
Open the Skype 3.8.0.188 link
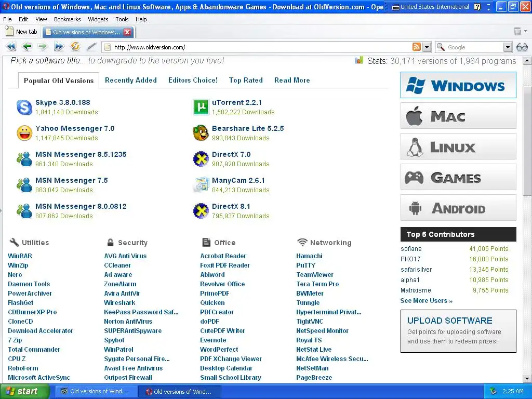[x=63, y=102]
